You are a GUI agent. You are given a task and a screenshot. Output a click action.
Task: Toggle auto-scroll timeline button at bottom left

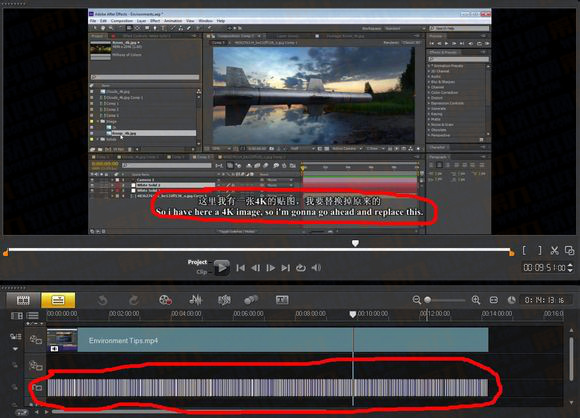click(21, 412)
